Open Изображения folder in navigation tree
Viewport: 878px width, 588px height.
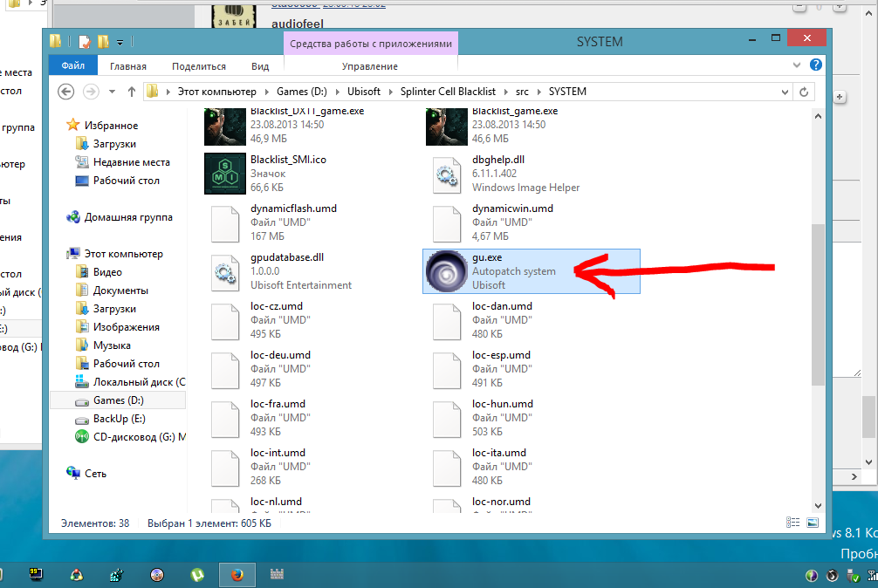126,327
